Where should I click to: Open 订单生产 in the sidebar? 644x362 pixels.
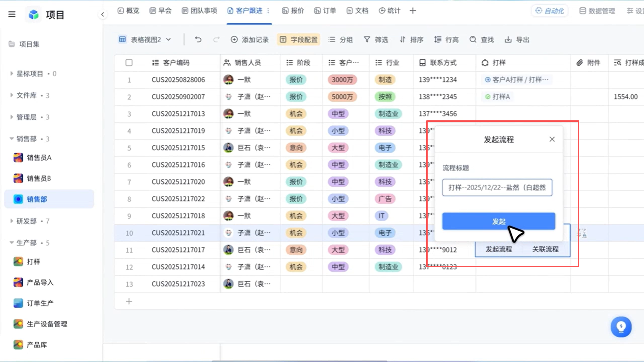(x=33, y=303)
